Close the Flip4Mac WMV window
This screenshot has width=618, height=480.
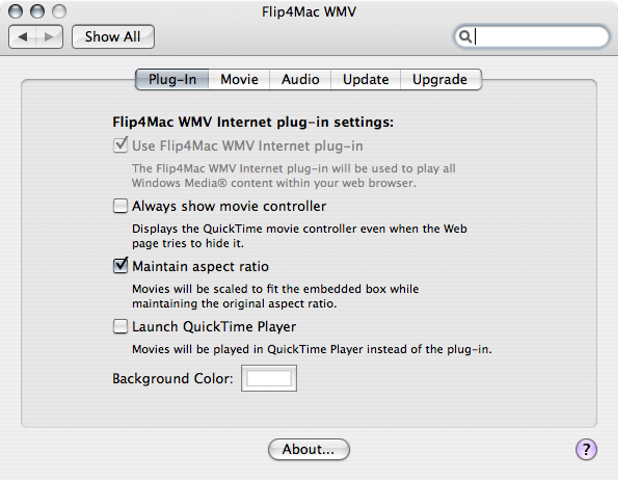coord(17,11)
